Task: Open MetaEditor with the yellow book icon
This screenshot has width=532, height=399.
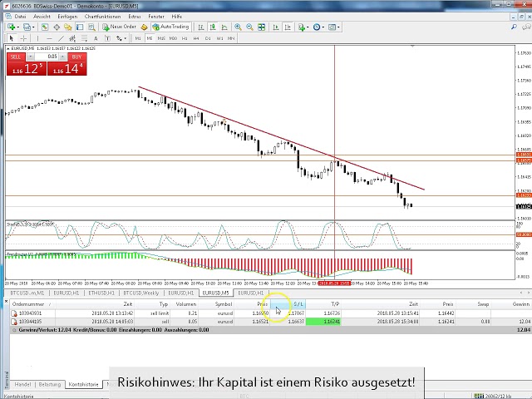Action: (144, 27)
